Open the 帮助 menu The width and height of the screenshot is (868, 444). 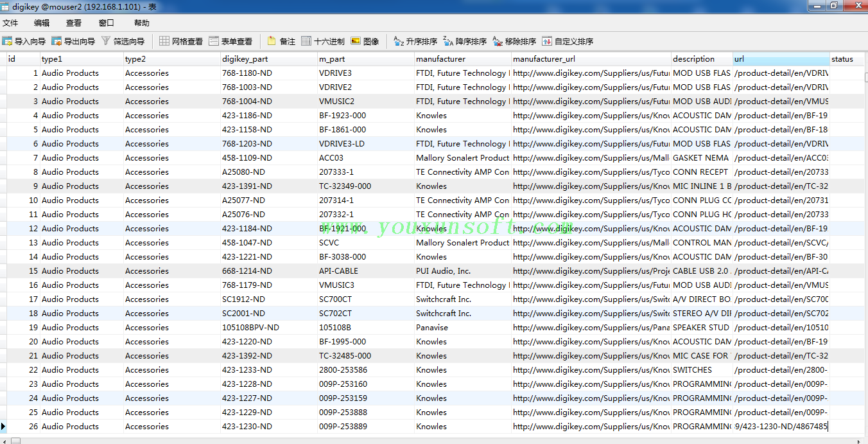(142, 22)
